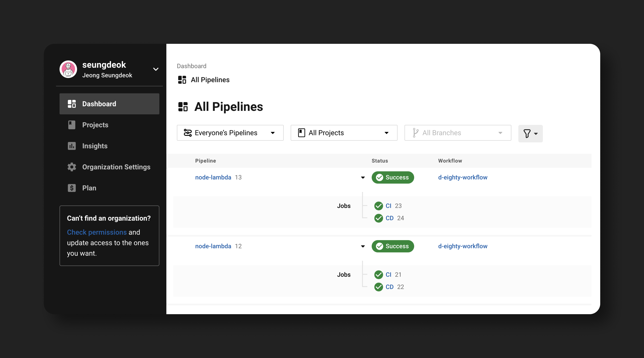The width and height of the screenshot is (644, 358).
Task: Click the Projects bookmark icon in sidebar
Action: pyautogui.click(x=72, y=125)
